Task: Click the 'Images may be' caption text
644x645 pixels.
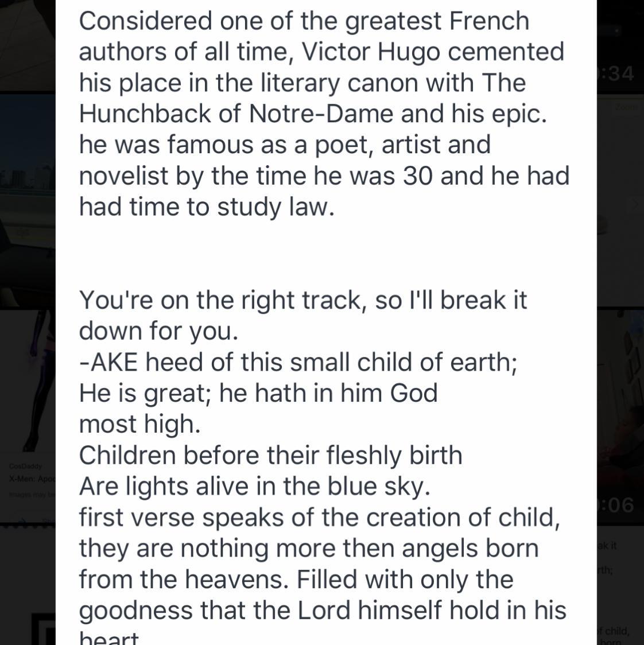Action: point(32,494)
